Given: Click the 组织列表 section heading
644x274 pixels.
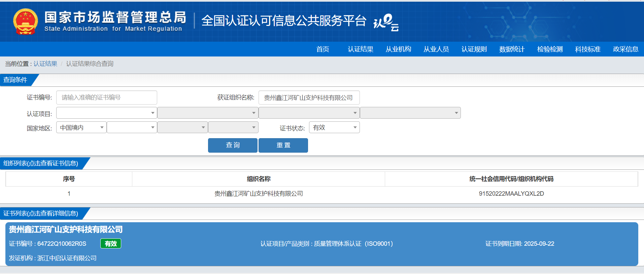Looking at the screenshot, I should [41, 163].
